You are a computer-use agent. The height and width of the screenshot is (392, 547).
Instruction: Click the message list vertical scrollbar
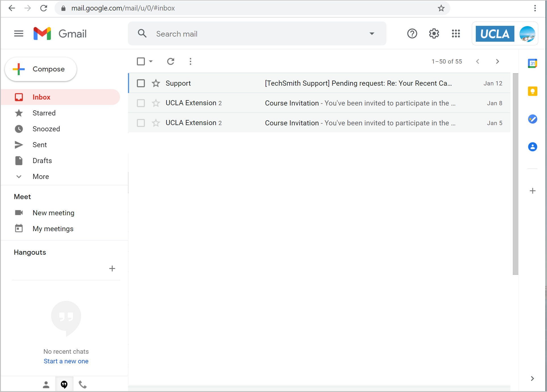pyautogui.click(x=515, y=174)
